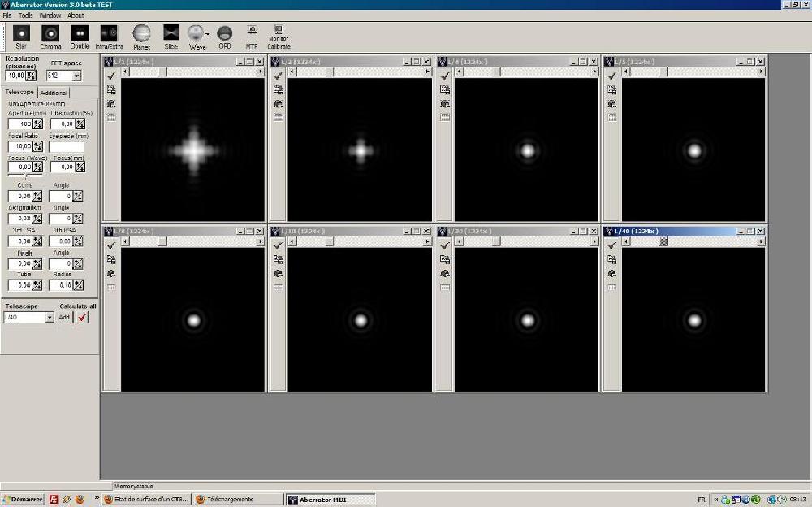Switch to Etat de surface taskbar window

(146, 499)
